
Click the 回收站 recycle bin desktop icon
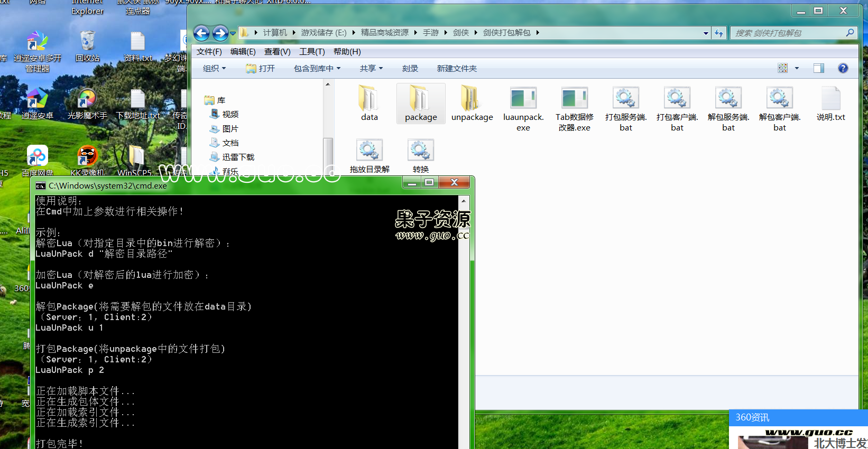(87, 42)
